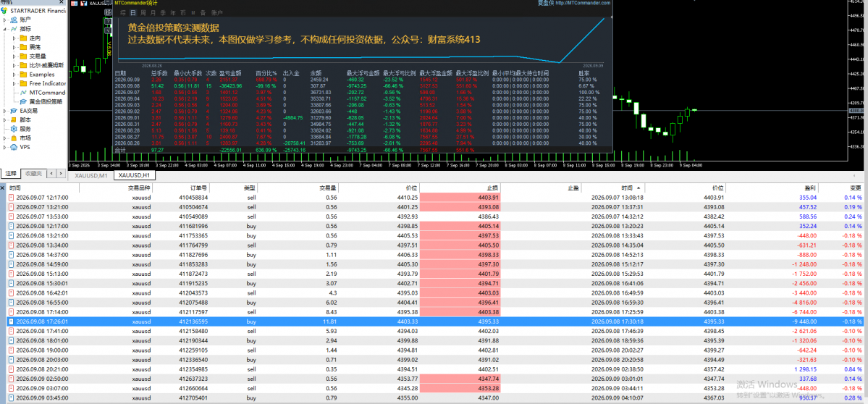Viewport: 868px width, 404px height.
Task: Select order number 412136595 in highlighted row
Action: click(x=193, y=321)
